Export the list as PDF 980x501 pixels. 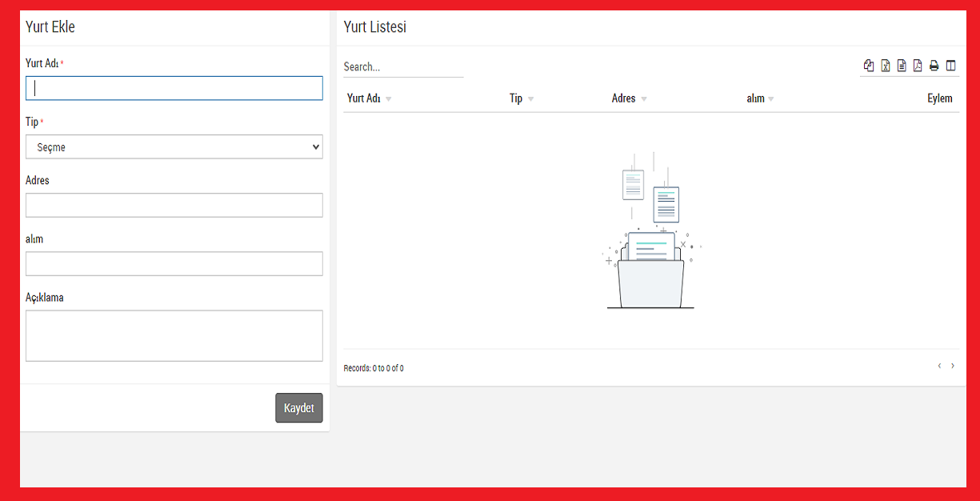918,66
